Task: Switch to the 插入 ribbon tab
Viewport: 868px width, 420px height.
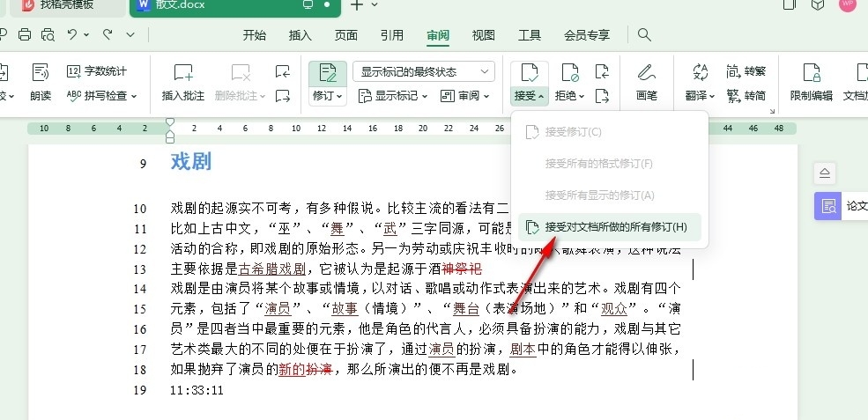Action: pyautogui.click(x=300, y=35)
